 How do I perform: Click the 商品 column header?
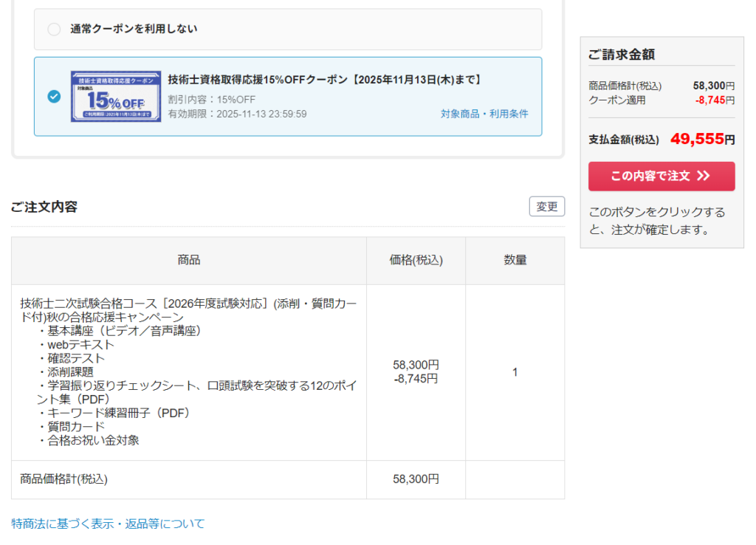click(189, 260)
